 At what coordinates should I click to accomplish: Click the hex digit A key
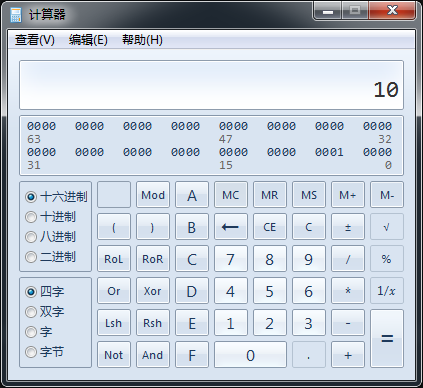[192, 195]
